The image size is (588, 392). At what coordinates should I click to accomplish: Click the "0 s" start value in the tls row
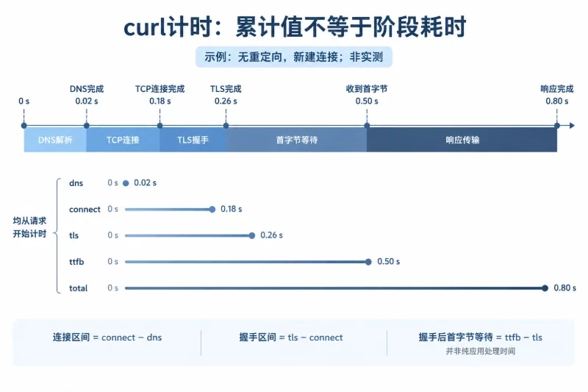pyautogui.click(x=113, y=235)
